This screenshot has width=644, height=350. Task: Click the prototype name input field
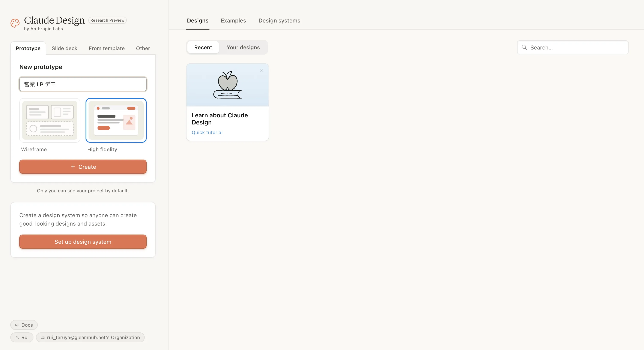[x=83, y=84]
